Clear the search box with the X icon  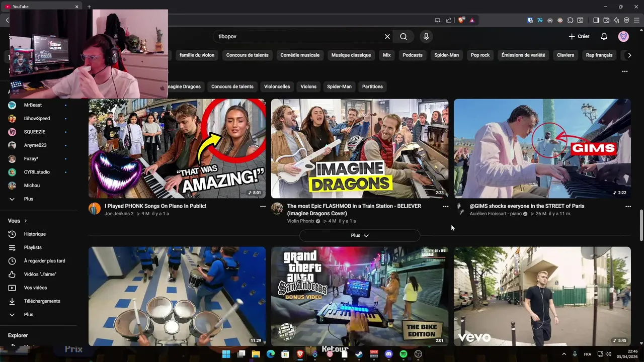pyautogui.click(x=387, y=37)
